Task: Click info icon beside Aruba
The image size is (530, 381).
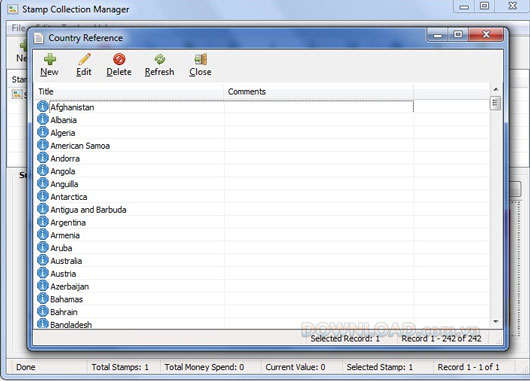Action: tap(43, 247)
